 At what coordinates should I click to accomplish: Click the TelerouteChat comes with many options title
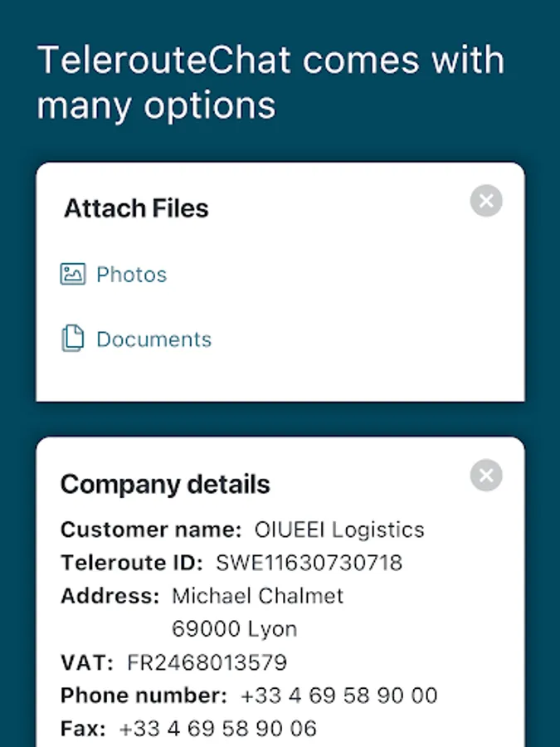pyautogui.click(x=270, y=82)
